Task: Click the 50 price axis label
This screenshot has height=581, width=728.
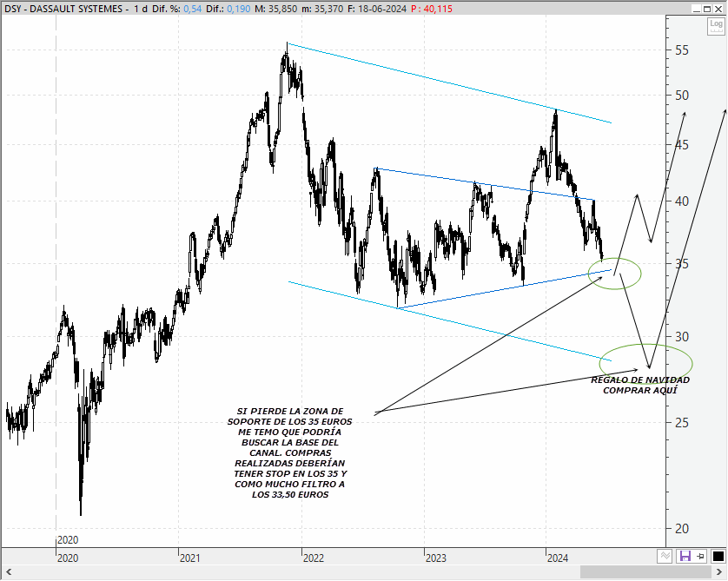Action: 682,96
